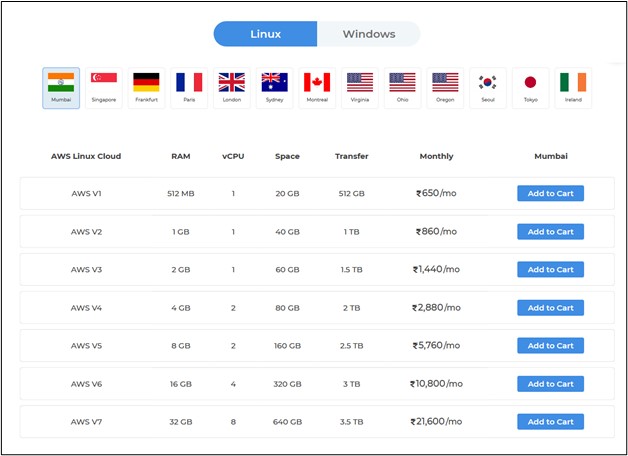Click the Transfer column header

pyautogui.click(x=352, y=156)
